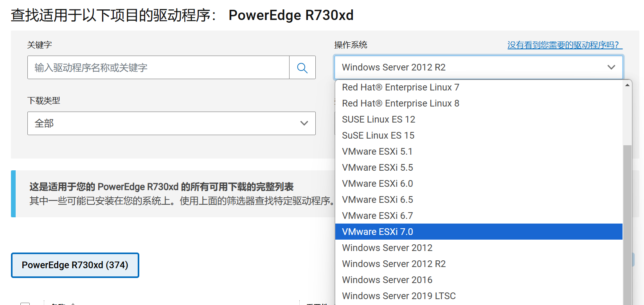Choose Windows Server 2016 from the list
This screenshot has height=305, width=644.
pyautogui.click(x=387, y=280)
